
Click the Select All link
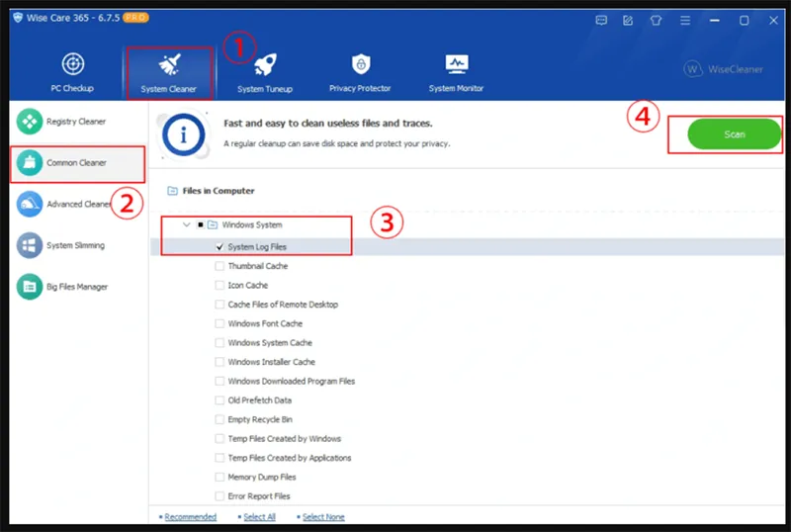click(x=259, y=517)
